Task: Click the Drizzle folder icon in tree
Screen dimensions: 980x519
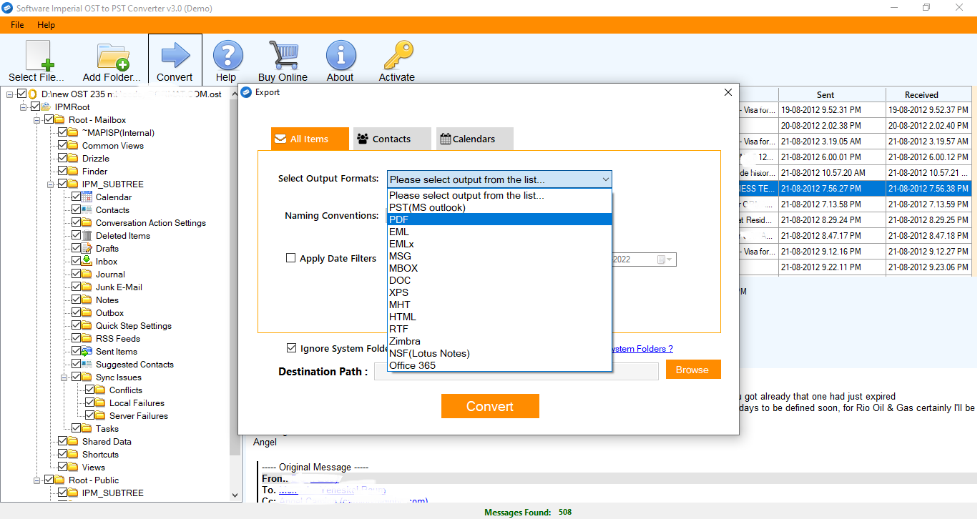Action: pyautogui.click(x=73, y=159)
